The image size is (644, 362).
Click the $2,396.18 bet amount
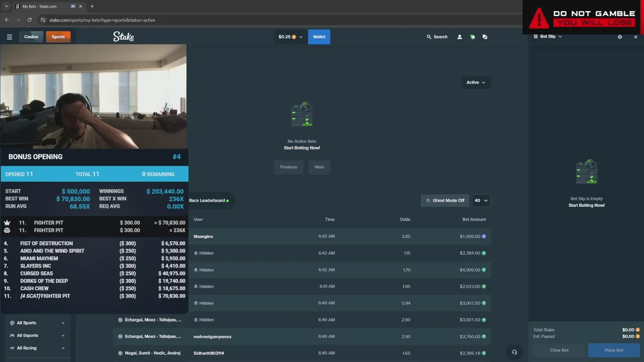point(470,353)
